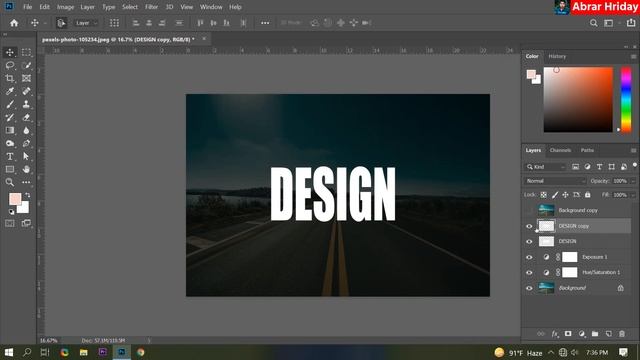Screen dimensions: 640x360
Task: Click the Home icon in options bar
Action: coord(14,23)
